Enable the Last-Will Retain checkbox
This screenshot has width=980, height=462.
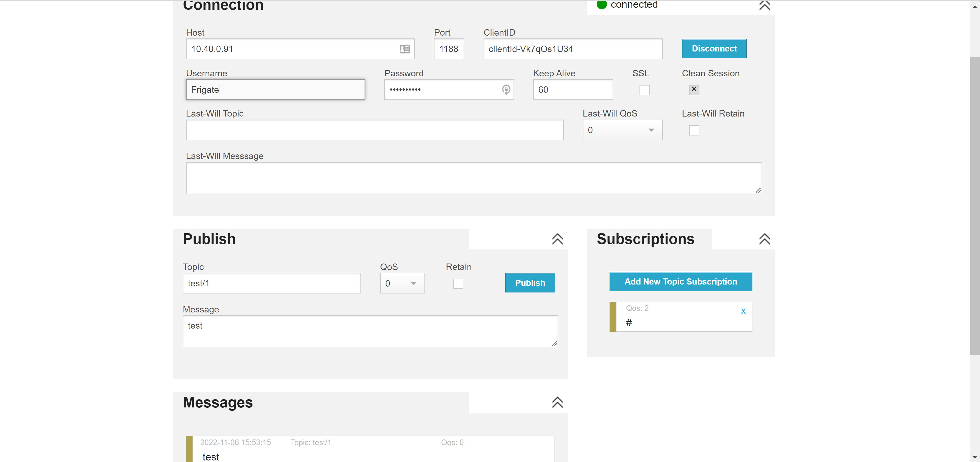click(694, 131)
